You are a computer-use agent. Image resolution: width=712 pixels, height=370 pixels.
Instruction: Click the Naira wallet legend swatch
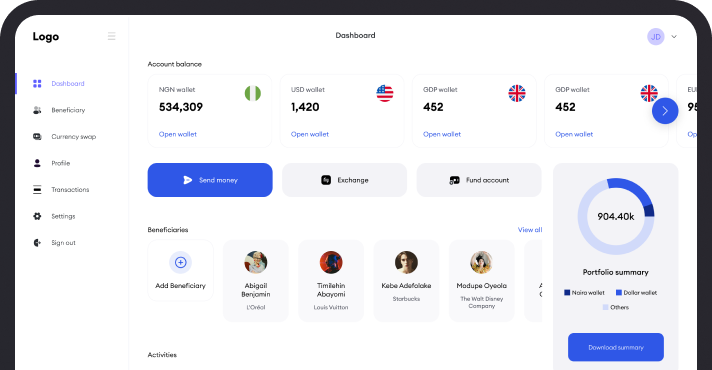(x=567, y=293)
